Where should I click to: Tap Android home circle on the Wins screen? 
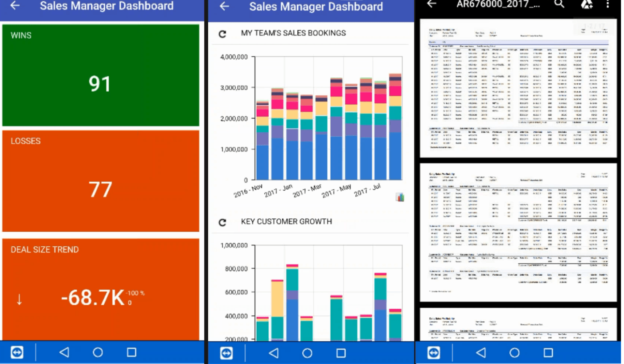[98, 352]
